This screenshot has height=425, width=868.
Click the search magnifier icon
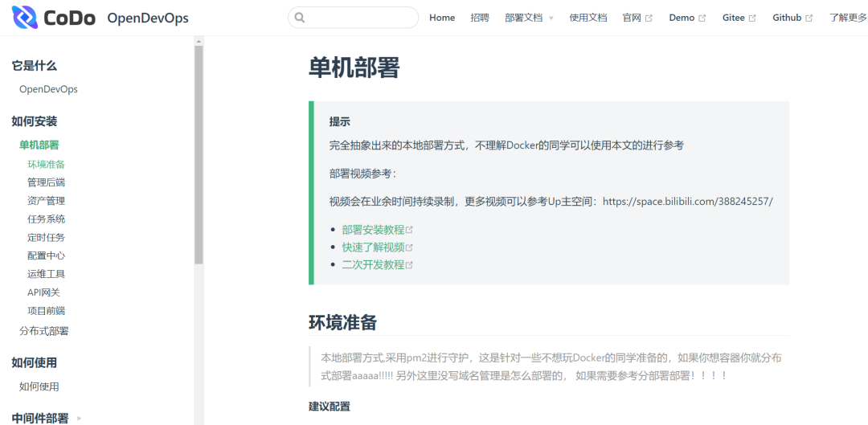300,18
